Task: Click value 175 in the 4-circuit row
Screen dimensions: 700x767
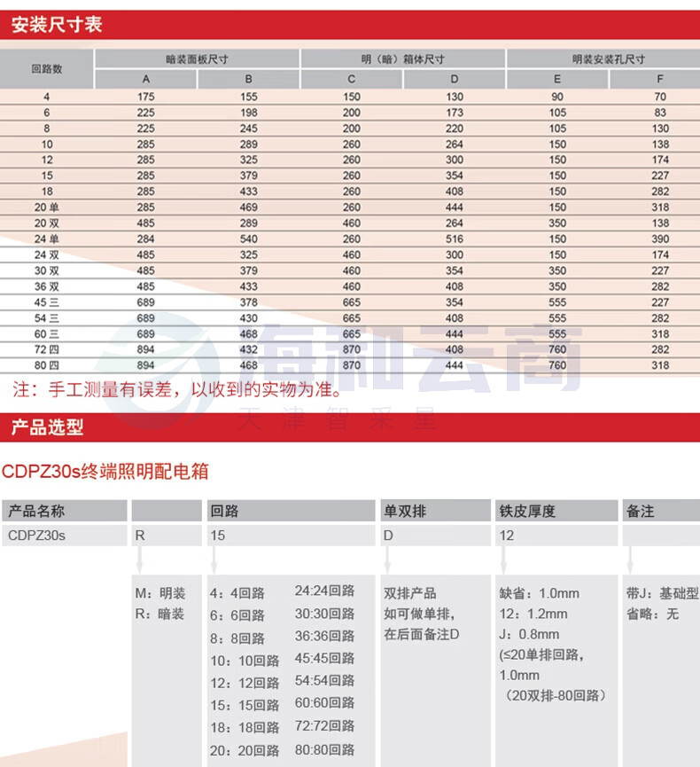Action: click(x=145, y=97)
